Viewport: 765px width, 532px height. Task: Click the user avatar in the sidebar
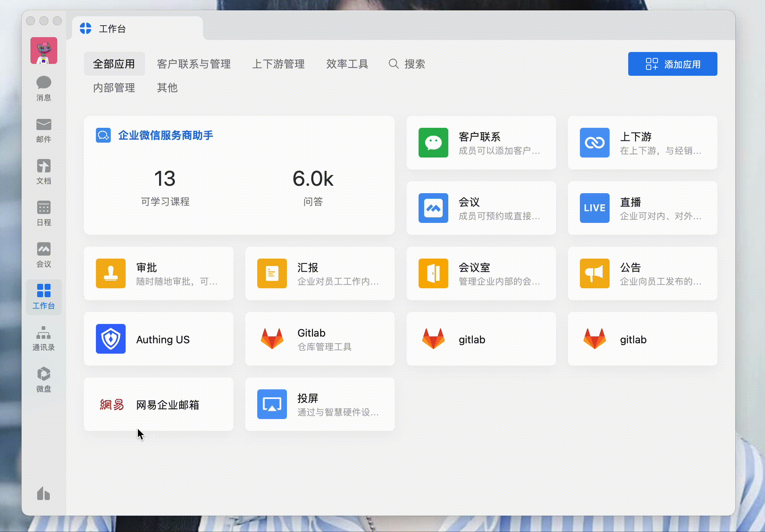click(x=44, y=51)
